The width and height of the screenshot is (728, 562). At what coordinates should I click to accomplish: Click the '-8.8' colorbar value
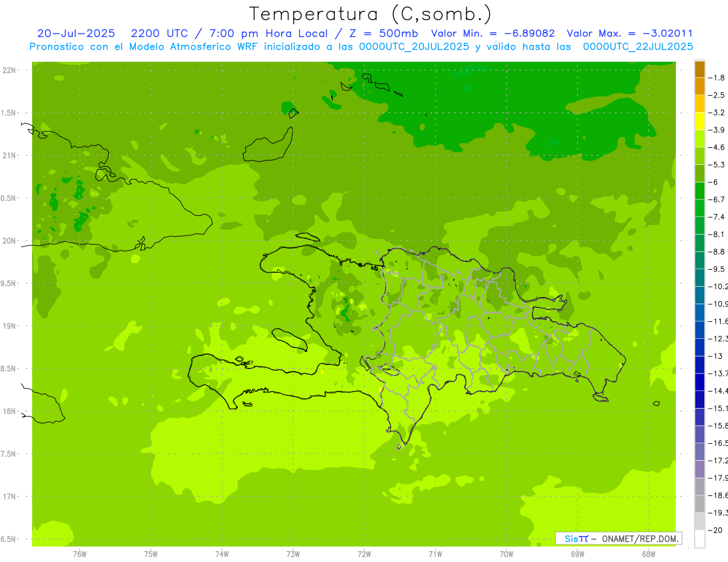point(718,252)
